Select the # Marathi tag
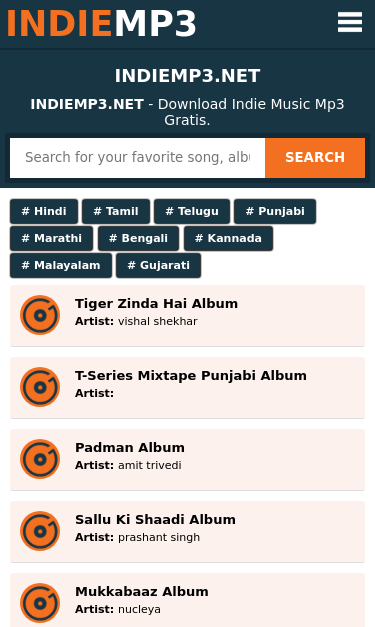The image size is (375, 627). tap(52, 238)
